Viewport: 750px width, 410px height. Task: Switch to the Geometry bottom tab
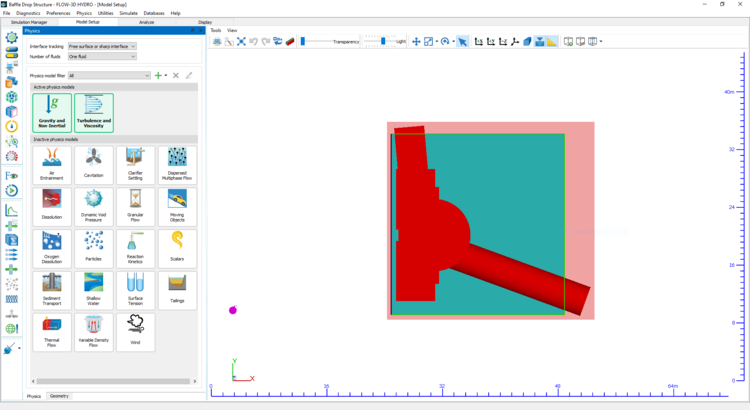[x=59, y=396]
